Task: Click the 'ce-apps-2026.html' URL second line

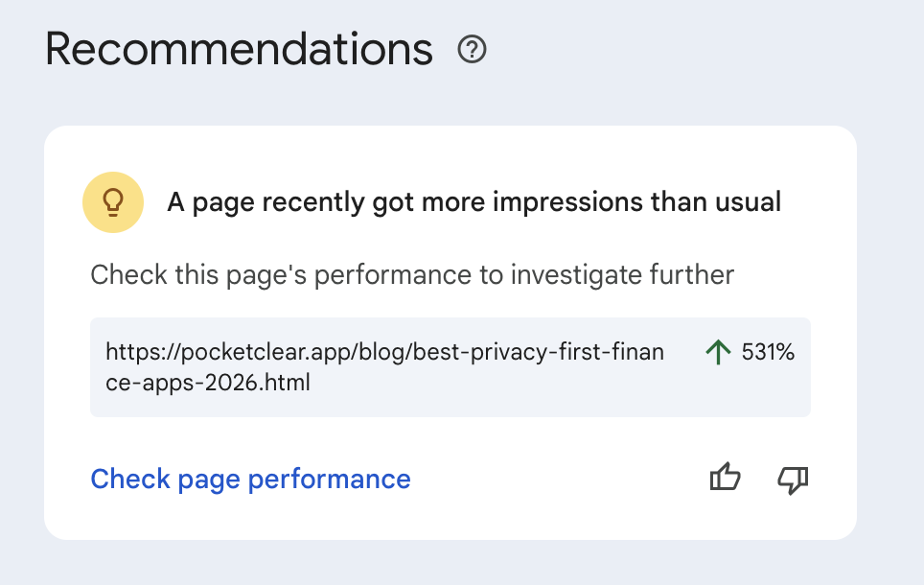Action: [x=208, y=383]
